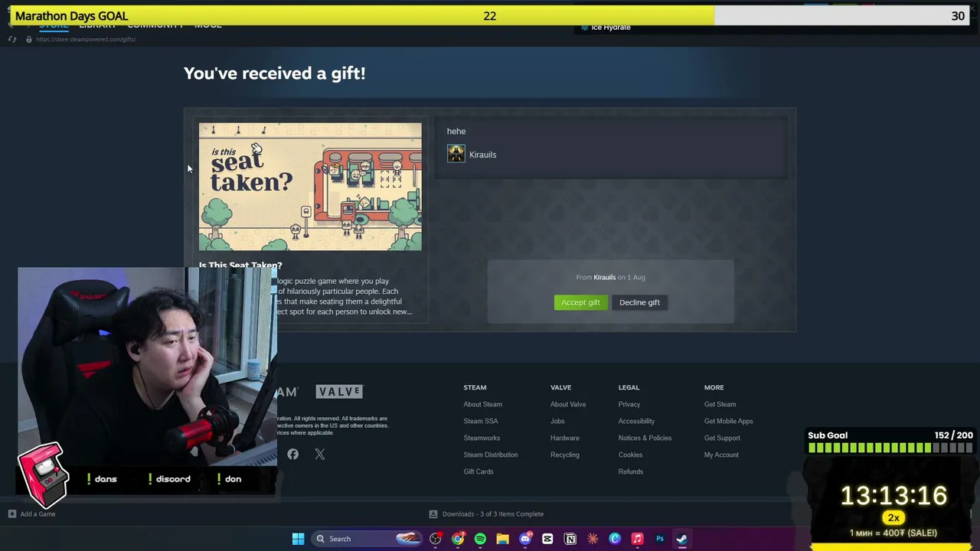Open the Steam SSA footer link
Viewport: 980px width, 551px height.
pyautogui.click(x=480, y=421)
